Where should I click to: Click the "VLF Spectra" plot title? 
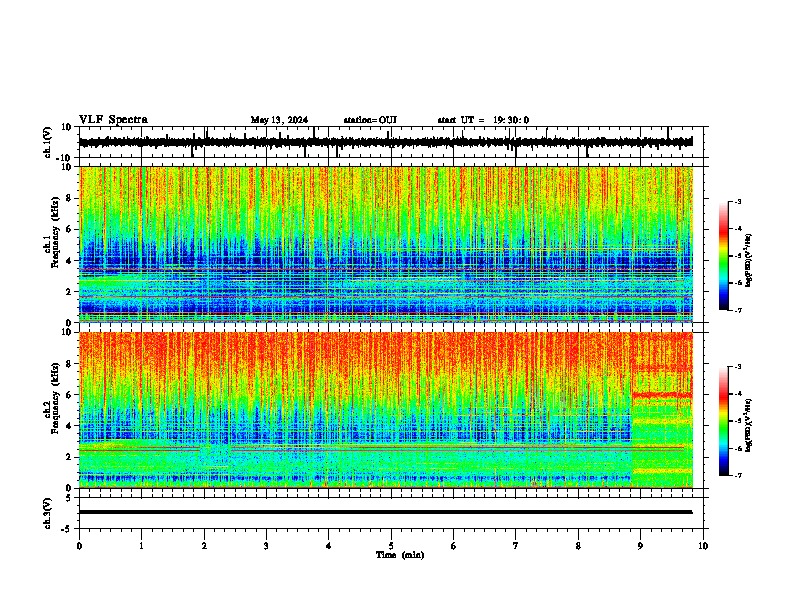[x=113, y=120]
